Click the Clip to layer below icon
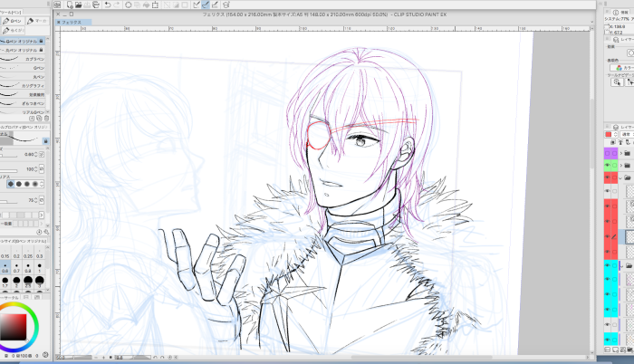 coord(613,143)
